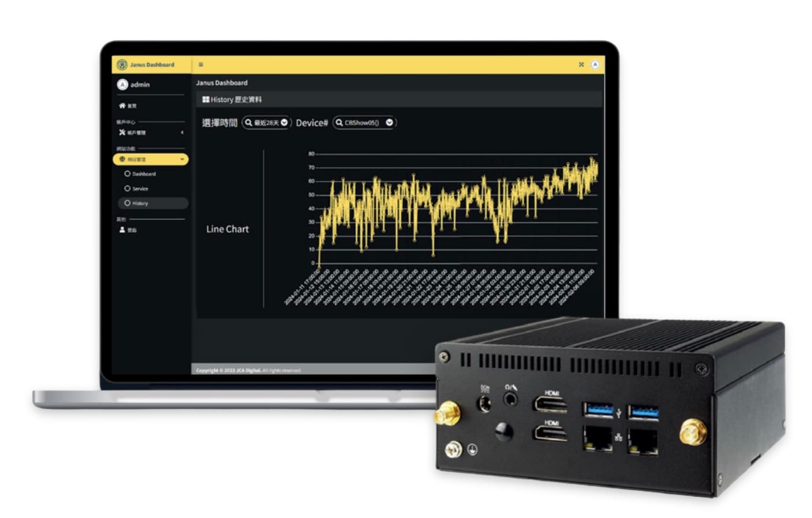The height and width of the screenshot is (518, 812).
Task: Collapse the yellow highlighted sidebar menu chevron
Action: (x=182, y=159)
